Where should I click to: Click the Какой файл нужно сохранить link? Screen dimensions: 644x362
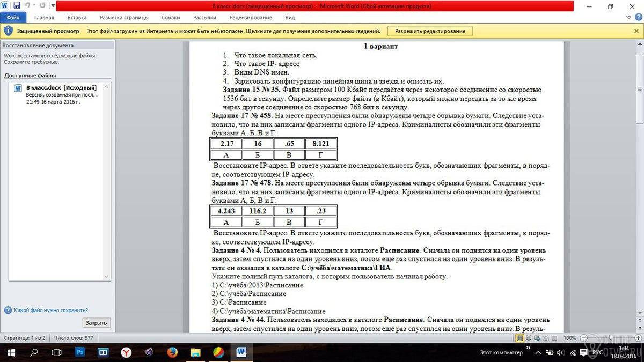click(x=51, y=310)
